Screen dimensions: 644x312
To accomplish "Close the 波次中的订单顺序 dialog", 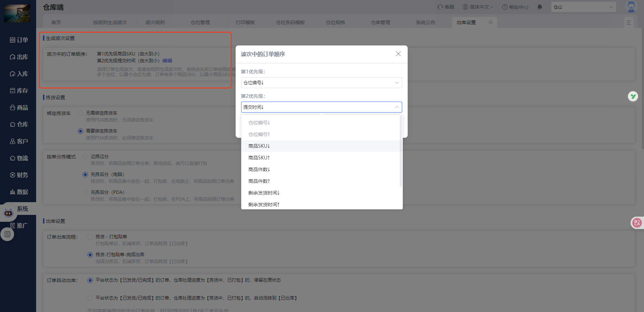I will [398, 54].
